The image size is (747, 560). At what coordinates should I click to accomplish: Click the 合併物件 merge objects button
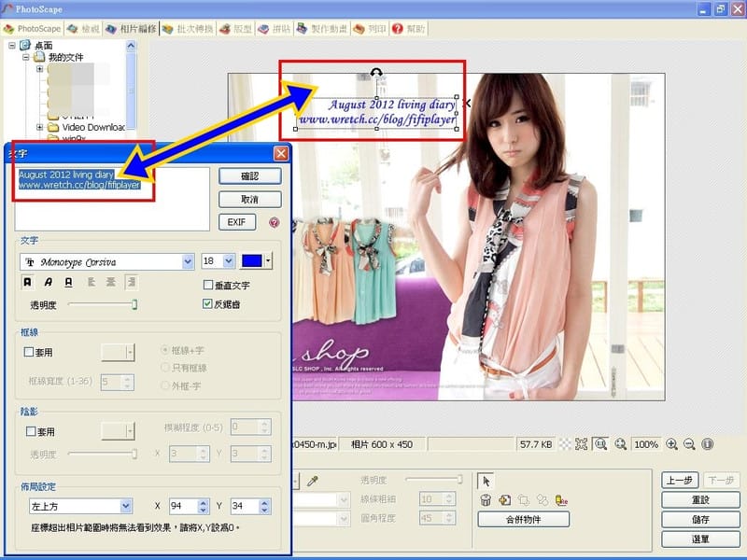pos(523,519)
